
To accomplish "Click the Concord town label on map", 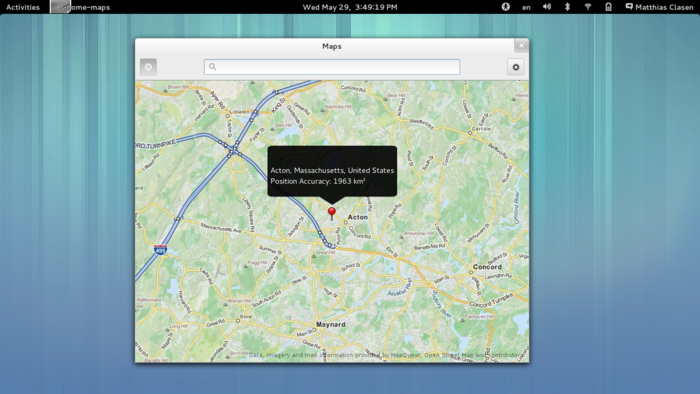I will [487, 267].
